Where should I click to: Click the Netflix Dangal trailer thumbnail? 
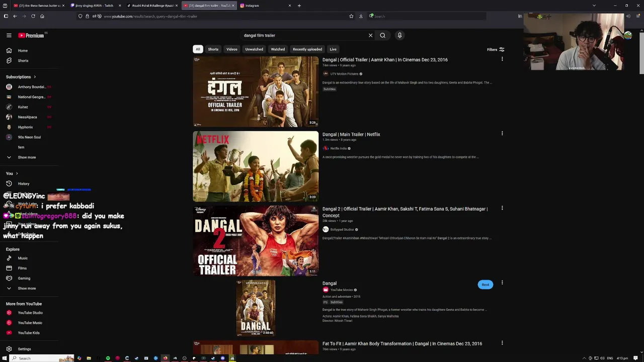pyautogui.click(x=256, y=166)
